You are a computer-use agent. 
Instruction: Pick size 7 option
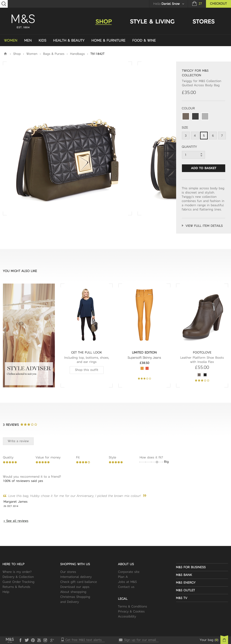[222, 136]
